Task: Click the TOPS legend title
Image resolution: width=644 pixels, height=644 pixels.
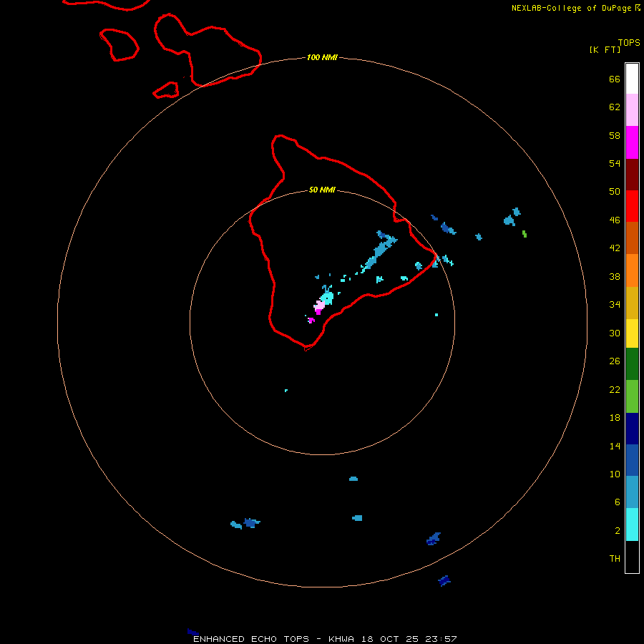Action: coord(629,42)
